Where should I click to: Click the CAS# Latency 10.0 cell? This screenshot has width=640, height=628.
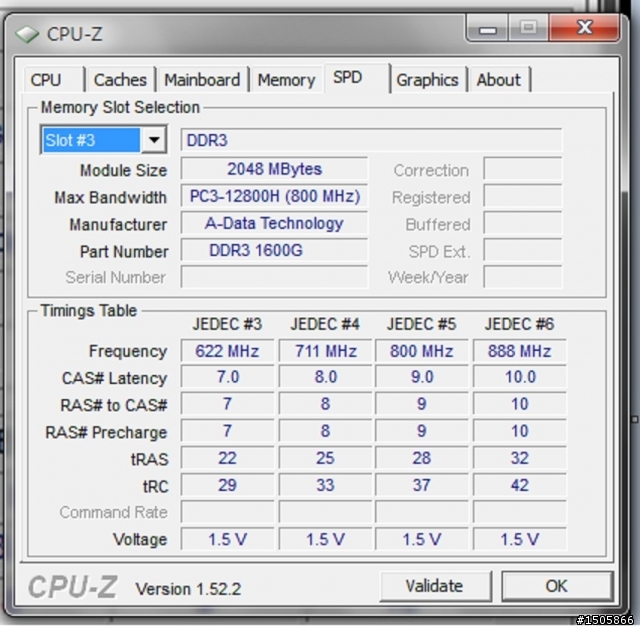[520, 377]
